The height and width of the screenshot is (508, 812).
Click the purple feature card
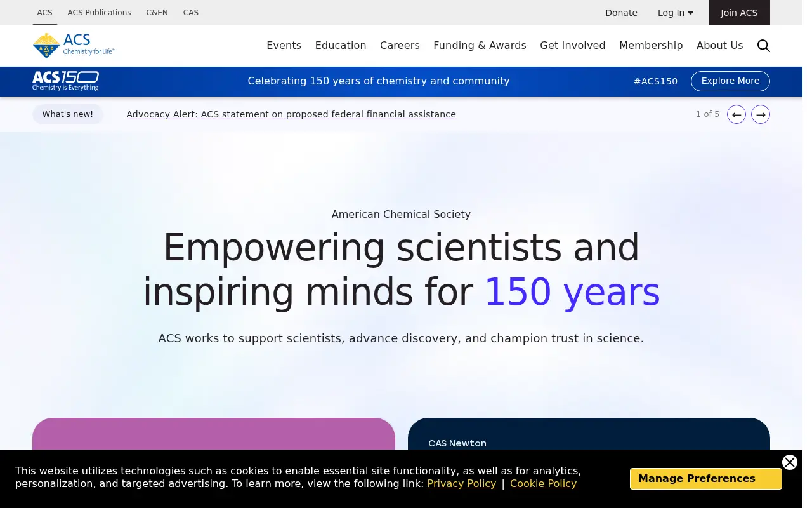pos(214,434)
